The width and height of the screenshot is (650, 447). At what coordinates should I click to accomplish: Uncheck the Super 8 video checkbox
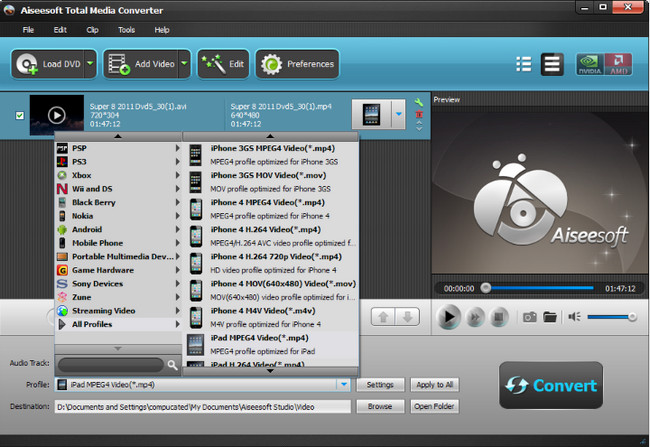click(x=19, y=115)
